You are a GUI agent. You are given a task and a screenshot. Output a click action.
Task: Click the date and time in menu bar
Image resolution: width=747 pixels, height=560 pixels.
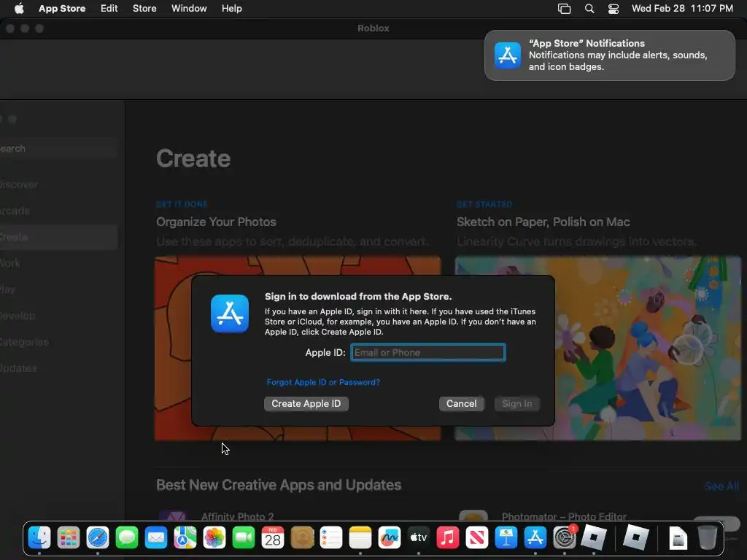point(682,9)
